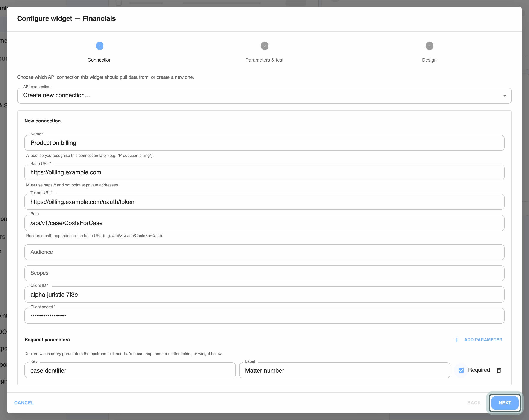Edit the Base URL field
The image size is (529, 420).
coord(264,172)
